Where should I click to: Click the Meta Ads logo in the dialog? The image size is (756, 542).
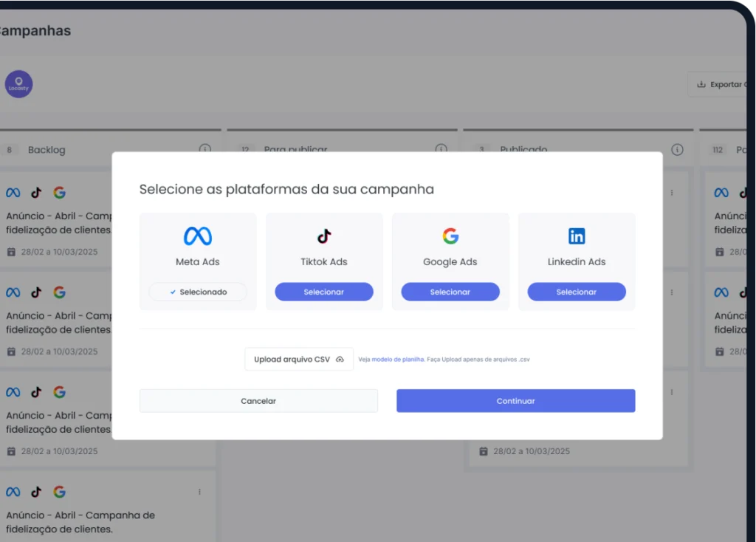(198, 236)
